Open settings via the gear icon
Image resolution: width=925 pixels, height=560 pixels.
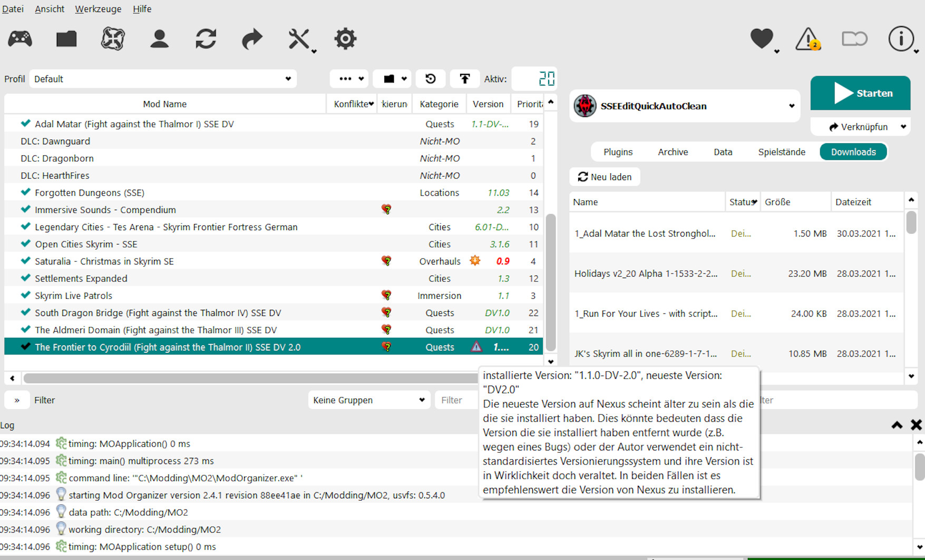[345, 39]
